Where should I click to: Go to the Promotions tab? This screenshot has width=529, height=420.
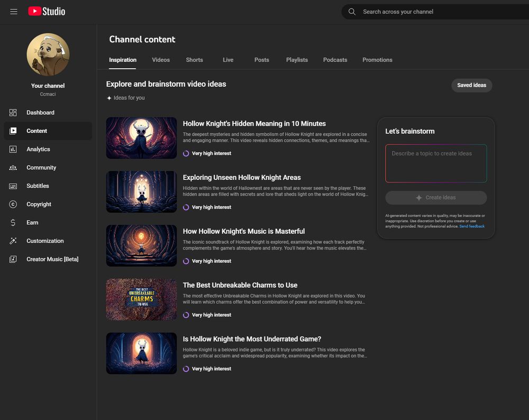pos(377,60)
